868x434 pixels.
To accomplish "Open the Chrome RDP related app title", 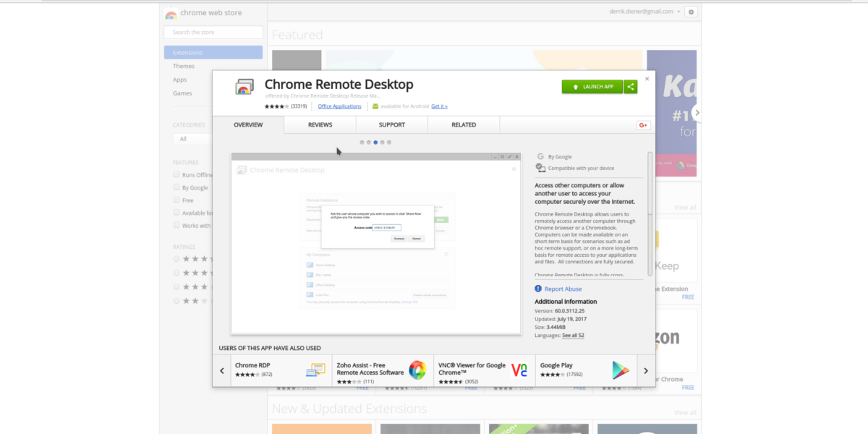I will tap(252, 365).
